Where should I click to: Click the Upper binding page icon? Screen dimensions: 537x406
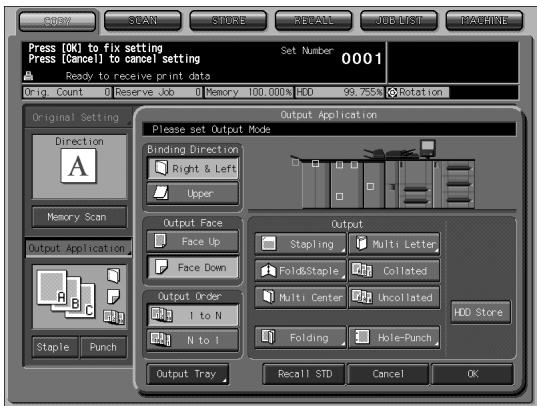[161, 193]
